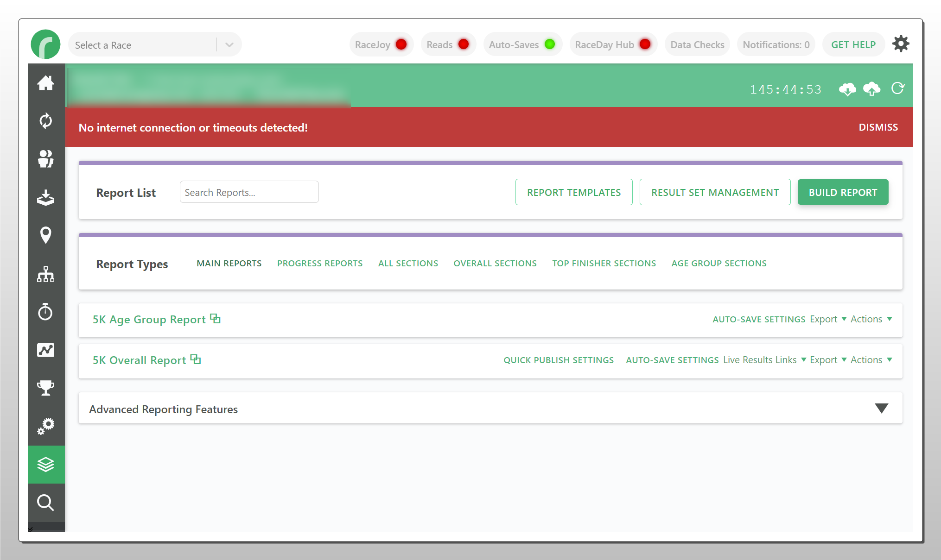Click the cloud download icon
The width and height of the screenshot is (941, 560).
[847, 89]
